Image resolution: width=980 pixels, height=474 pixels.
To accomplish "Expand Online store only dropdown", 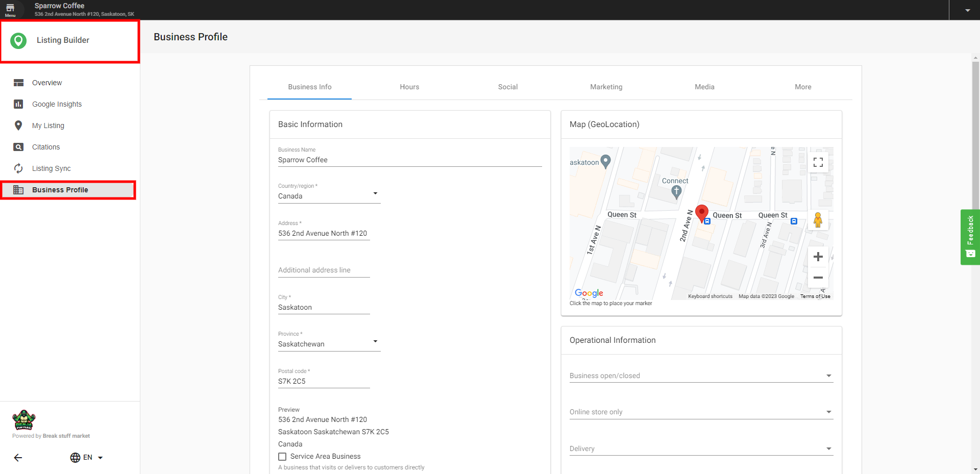I will [x=701, y=412].
